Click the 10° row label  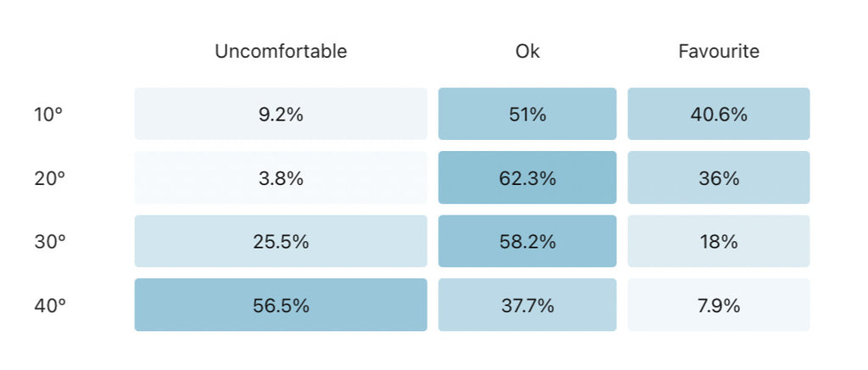point(49,115)
